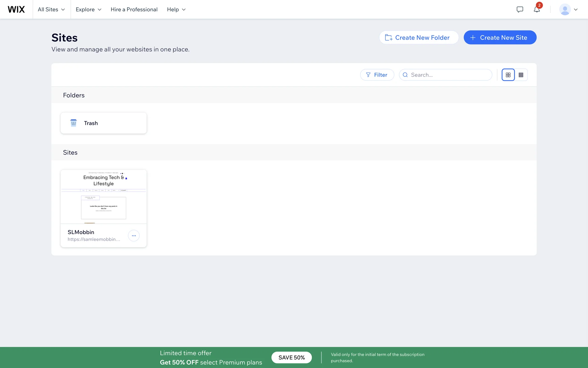
Task: Expand the Explore menu
Action: [89, 10]
